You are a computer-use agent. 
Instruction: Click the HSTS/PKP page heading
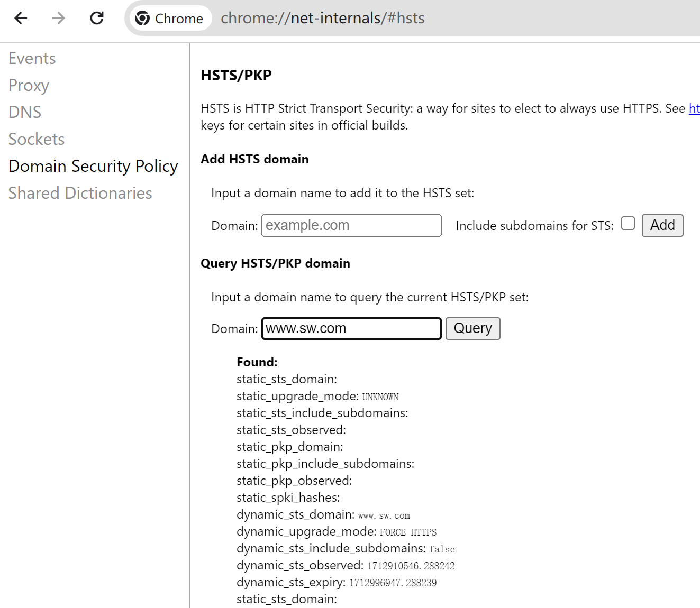(237, 75)
